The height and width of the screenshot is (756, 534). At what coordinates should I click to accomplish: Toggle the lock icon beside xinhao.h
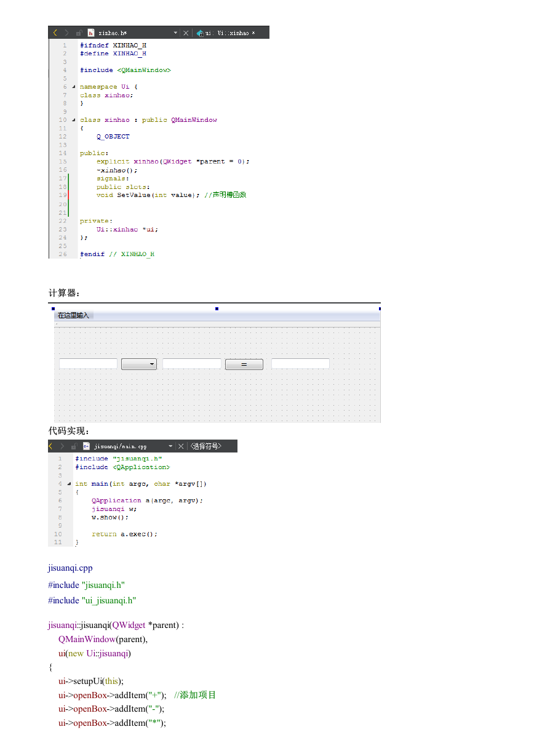79,33
